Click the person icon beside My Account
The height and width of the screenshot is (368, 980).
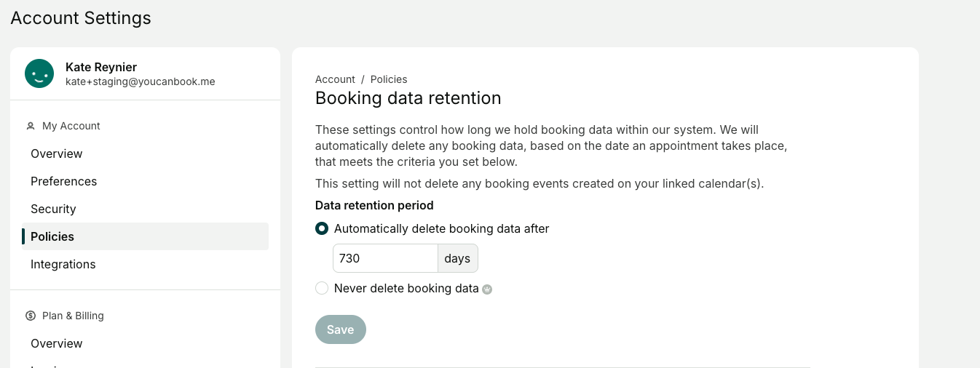click(31, 126)
